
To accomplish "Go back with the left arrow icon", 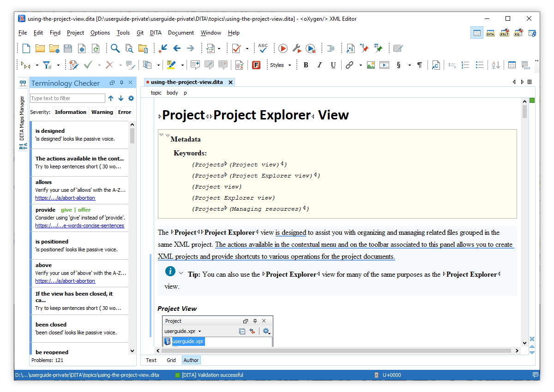I will click(177, 48).
